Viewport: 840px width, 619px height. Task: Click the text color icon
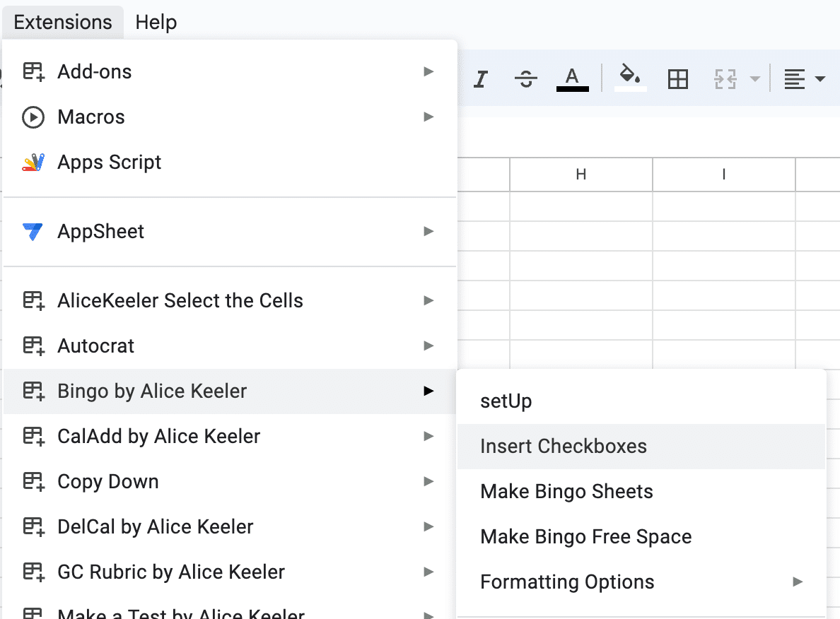pos(571,74)
